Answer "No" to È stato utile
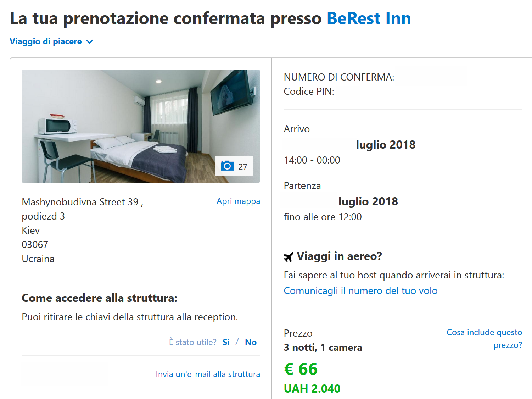 pyautogui.click(x=251, y=342)
